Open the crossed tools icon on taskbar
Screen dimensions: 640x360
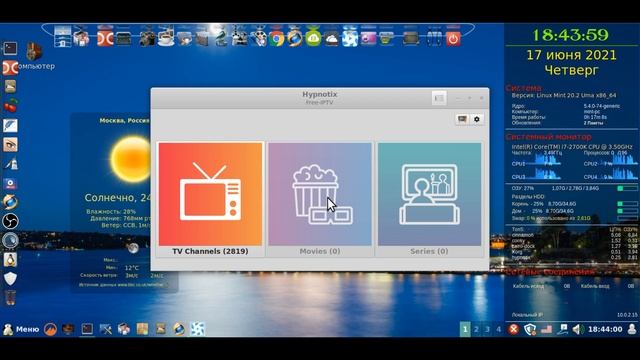click(x=105, y=329)
